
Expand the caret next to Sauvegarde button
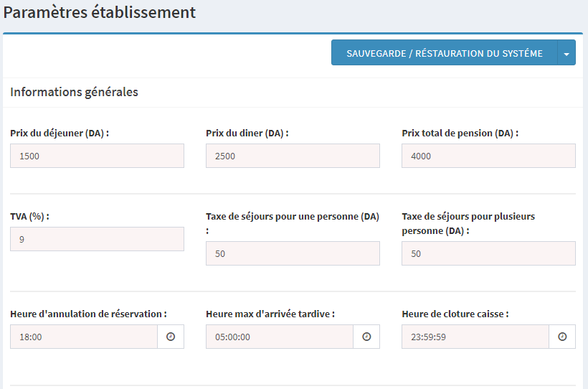pos(566,53)
